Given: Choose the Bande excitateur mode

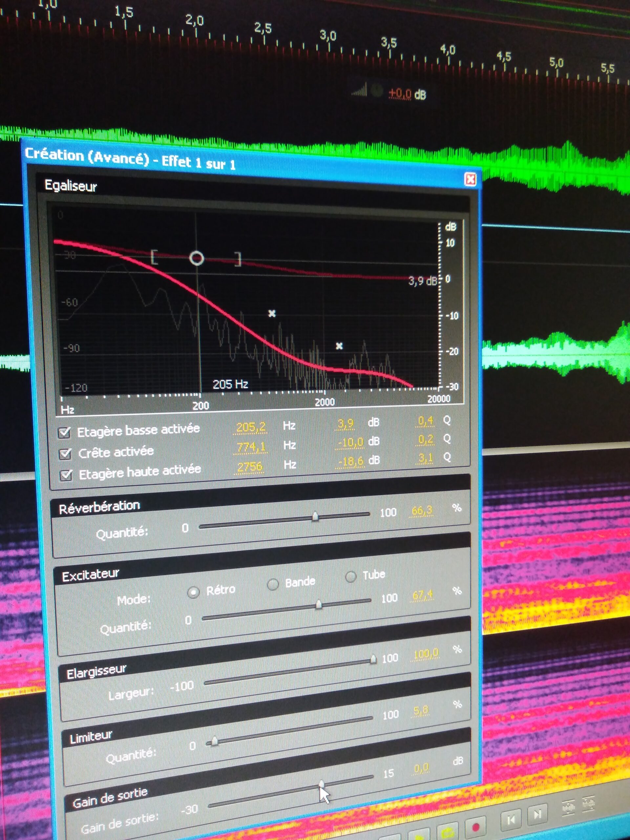Looking at the screenshot, I should point(273,584).
